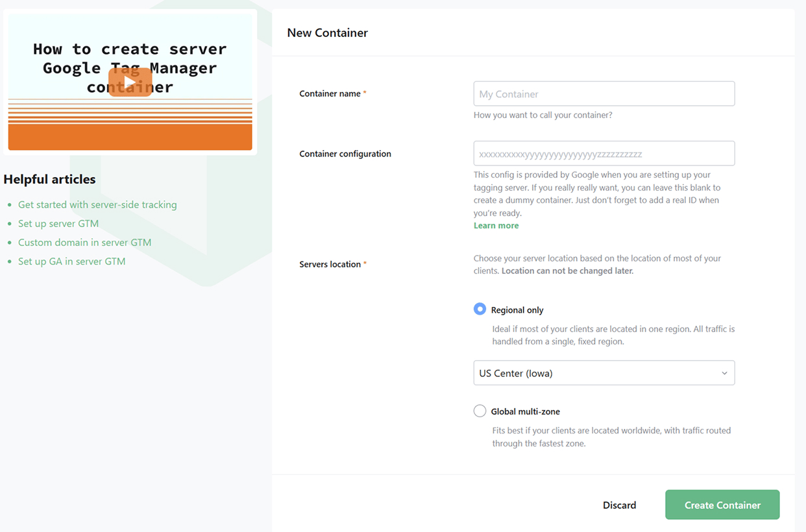
Task: Click the Container name label
Action: (x=330, y=93)
